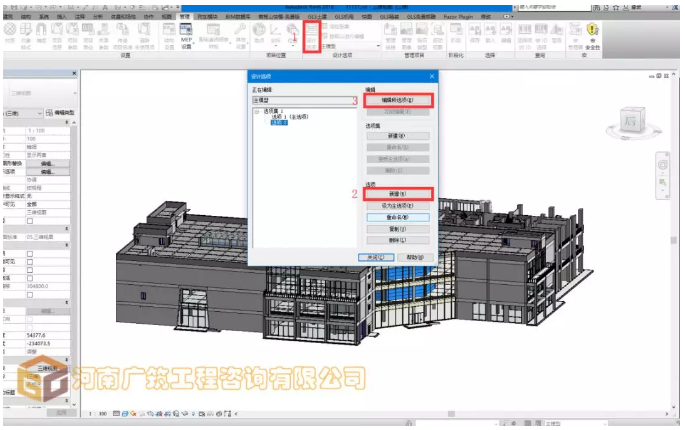Switch to the 插入 ribbon tab
This screenshot has width=685, height=430.
62,17
